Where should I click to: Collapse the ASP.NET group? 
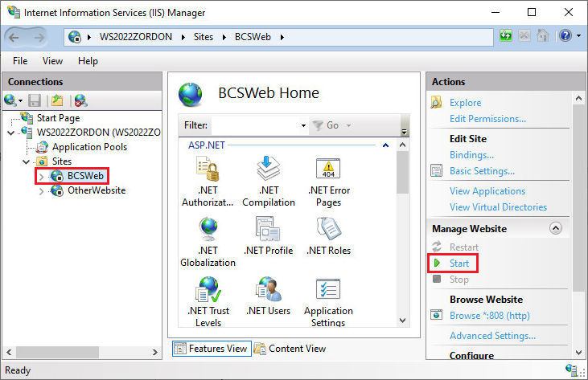tap(385, 145)
